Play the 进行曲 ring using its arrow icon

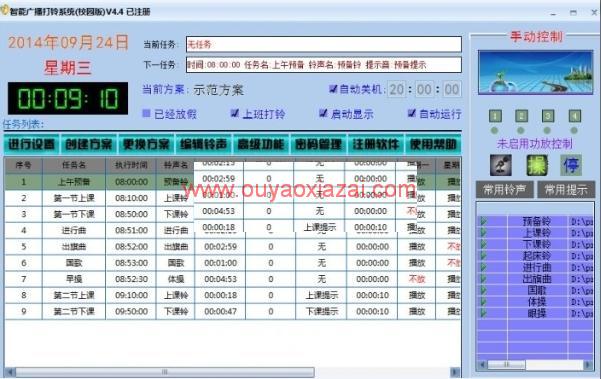click(x=483, y=267)
